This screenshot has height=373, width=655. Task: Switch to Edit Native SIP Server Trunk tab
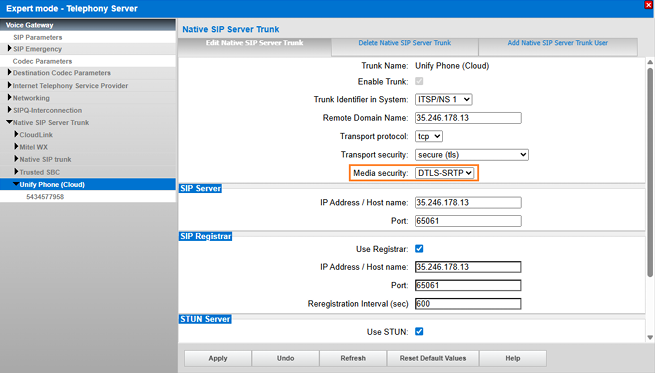254,43
